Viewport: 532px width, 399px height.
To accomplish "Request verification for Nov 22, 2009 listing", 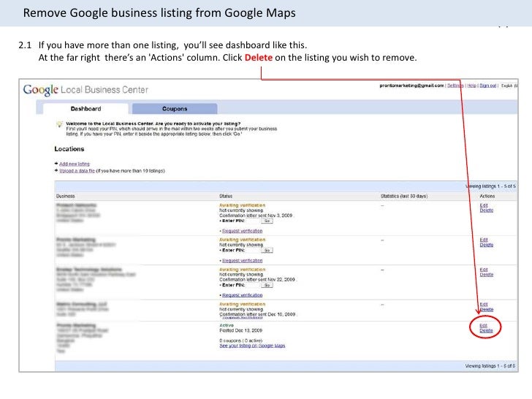I will 243,295.
